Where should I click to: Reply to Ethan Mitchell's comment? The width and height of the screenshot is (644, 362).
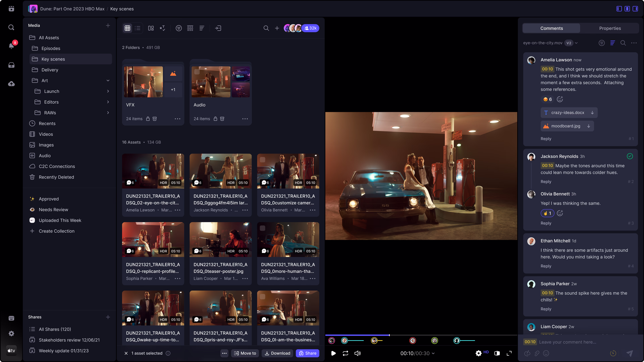coord(546,266)
